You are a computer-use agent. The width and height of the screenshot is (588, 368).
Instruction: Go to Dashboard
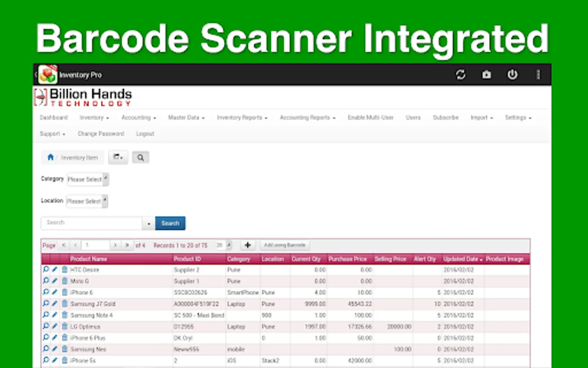(x=53, y=118)
